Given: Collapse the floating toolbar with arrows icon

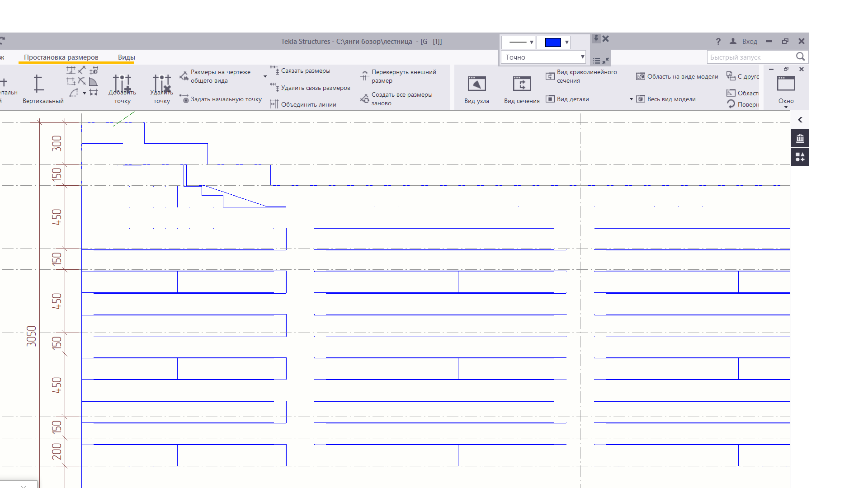Looking at the screenshot, I should pos(606,61).
